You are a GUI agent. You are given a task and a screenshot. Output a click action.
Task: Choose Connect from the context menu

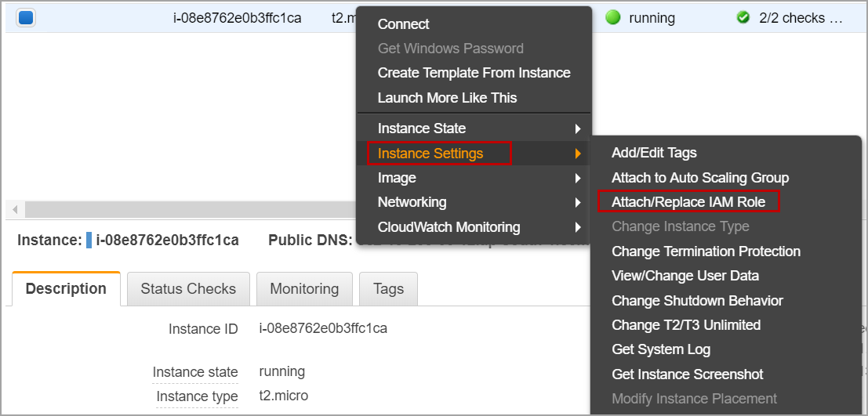tap(404, 24)
